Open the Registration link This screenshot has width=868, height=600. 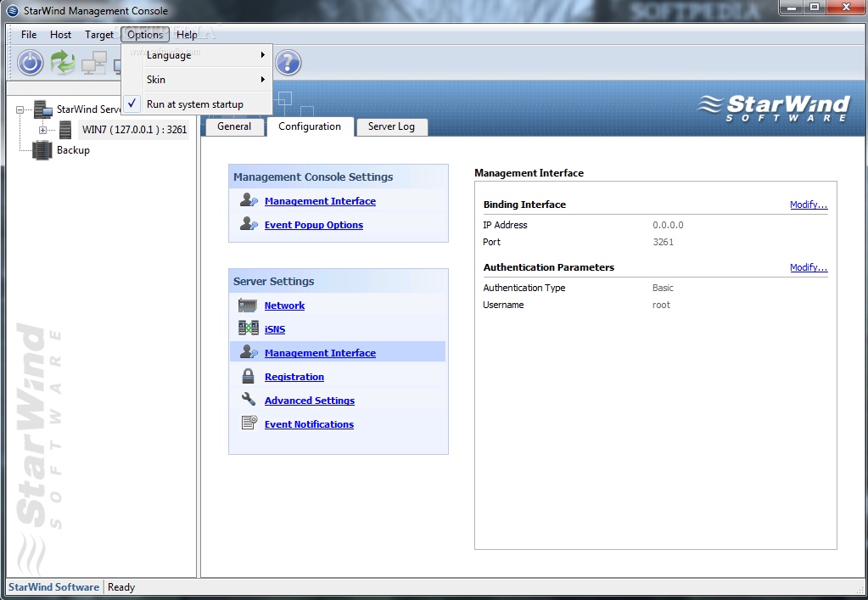[x=294, y=377]
